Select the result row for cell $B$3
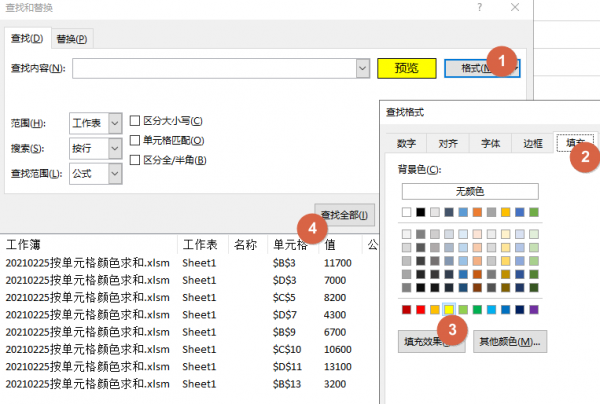This screenshot has height=404, width=600. tap(189, 263)
